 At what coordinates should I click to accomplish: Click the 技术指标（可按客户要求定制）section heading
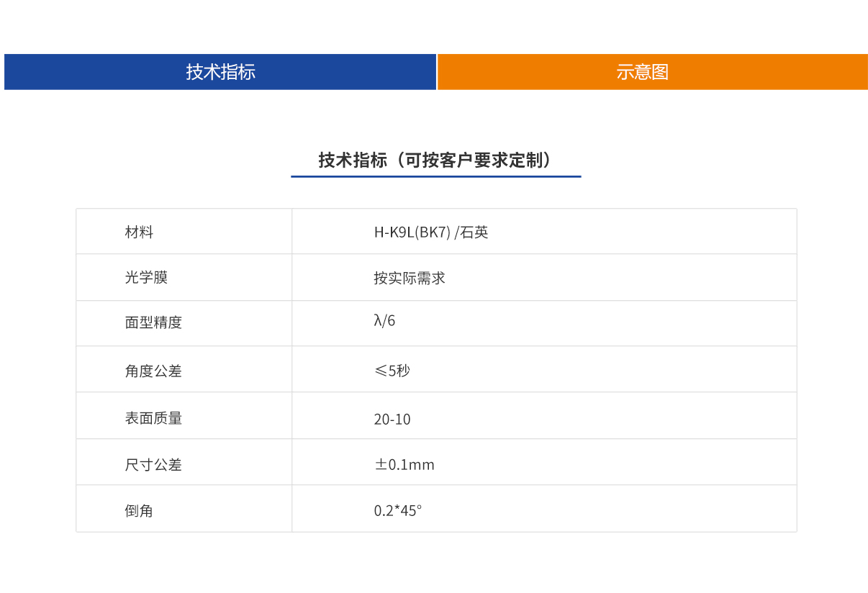click(435, 158)
